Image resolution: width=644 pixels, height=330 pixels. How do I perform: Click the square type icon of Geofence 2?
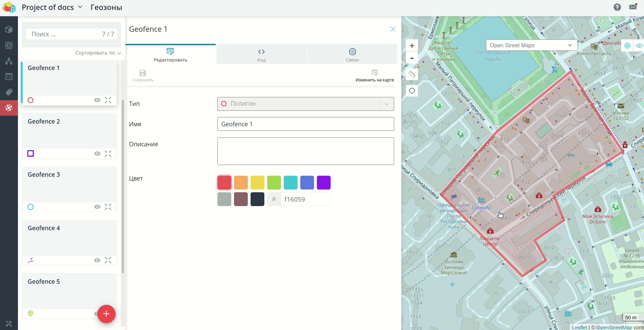31,154
